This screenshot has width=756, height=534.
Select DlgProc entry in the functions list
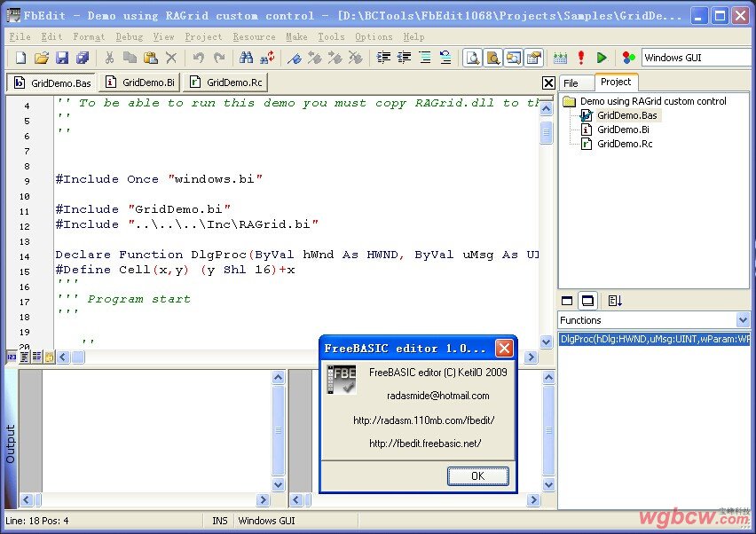click(655, 339)
